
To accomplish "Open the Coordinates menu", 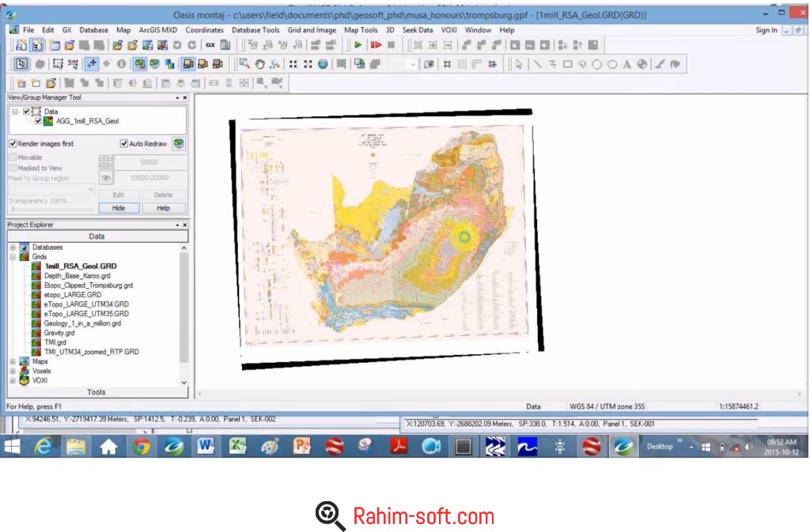I will [205, 30].
